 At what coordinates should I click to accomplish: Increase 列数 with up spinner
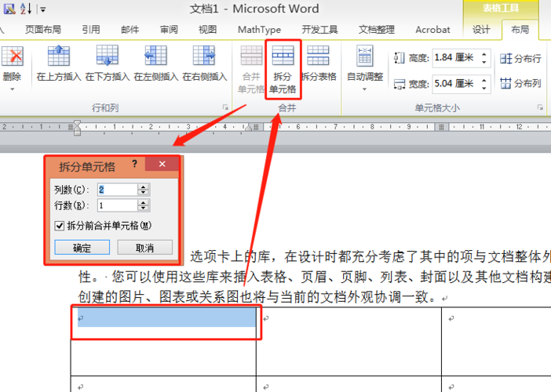tap(144, 187)
